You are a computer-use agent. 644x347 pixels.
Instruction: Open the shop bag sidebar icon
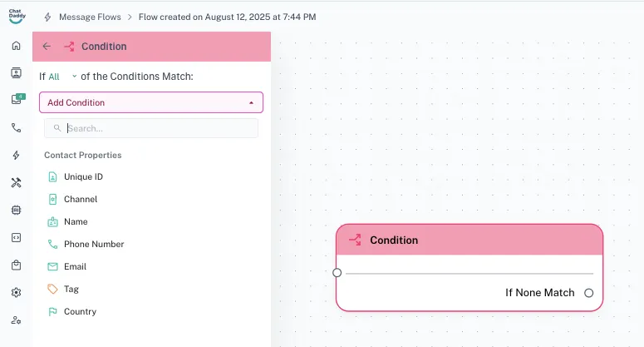pos(16,265)
